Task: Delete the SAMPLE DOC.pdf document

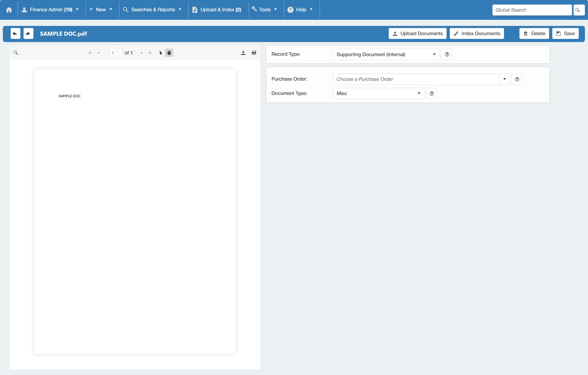Action: [534, 34]
